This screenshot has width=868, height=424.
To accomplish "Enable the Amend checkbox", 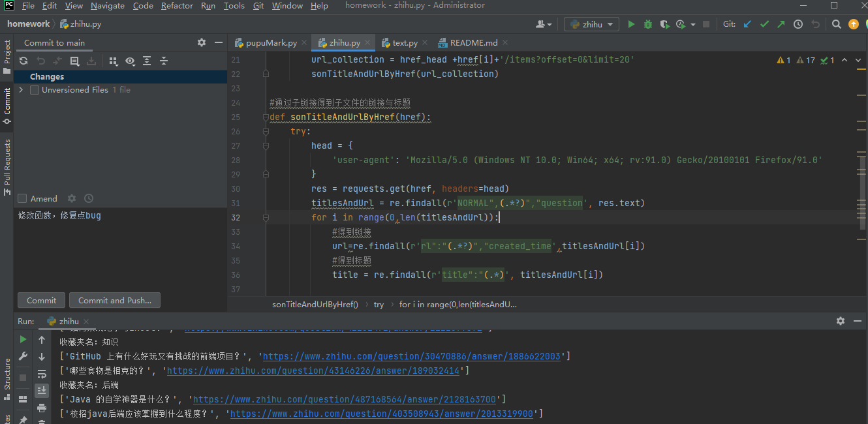I will pyautogui.click(x=22, y=198).
